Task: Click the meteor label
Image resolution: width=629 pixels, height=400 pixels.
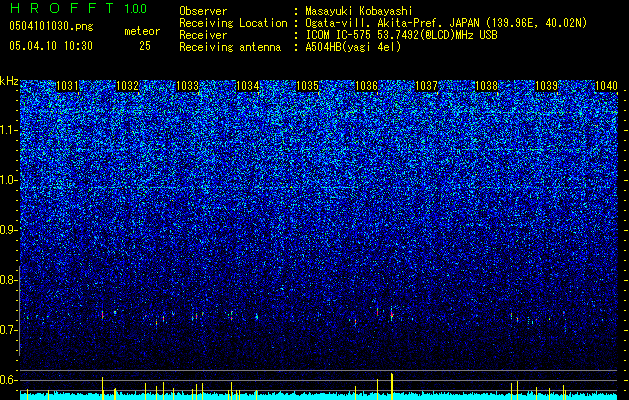Action: [x=142, y=31]
